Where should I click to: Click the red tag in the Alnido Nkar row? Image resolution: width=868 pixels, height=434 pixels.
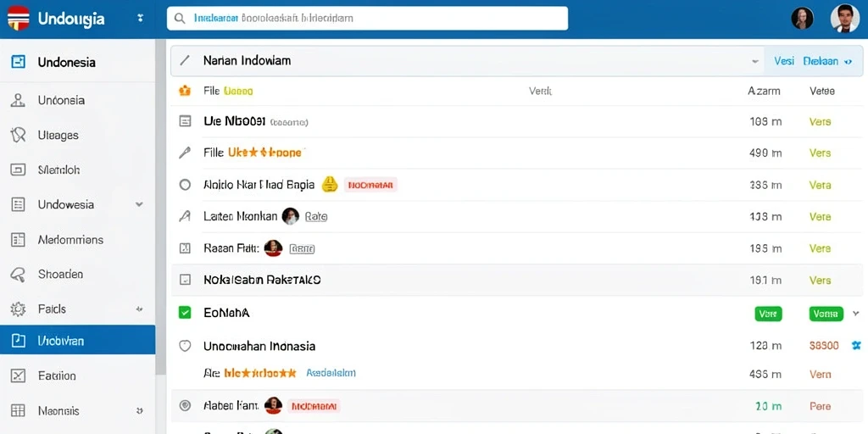coord(371,185)
